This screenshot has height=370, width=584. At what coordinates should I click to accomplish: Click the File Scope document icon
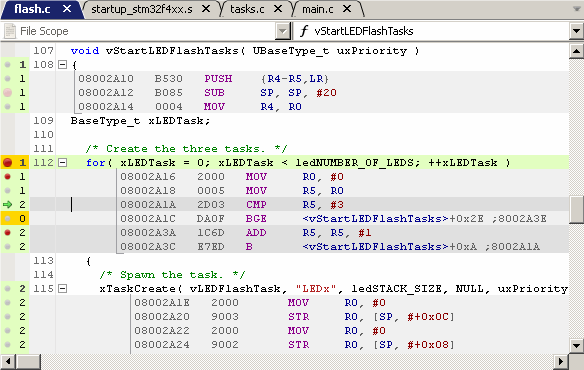tap(10, 31)
